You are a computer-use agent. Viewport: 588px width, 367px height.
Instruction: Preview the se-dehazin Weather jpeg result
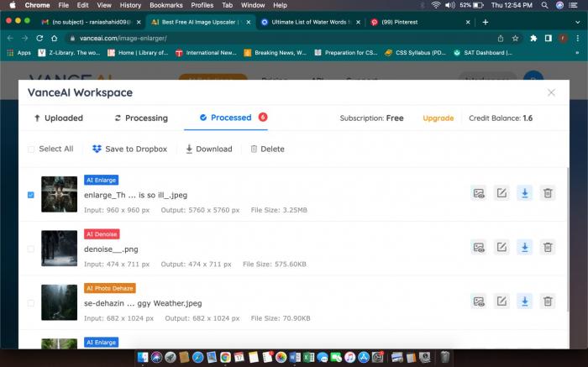(479, 301)
